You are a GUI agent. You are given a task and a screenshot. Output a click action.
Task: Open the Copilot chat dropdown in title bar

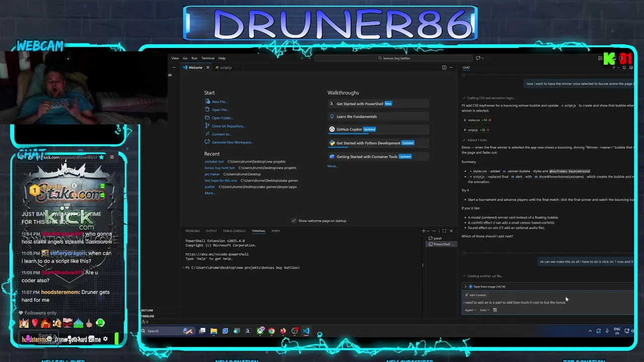point(482,58)
